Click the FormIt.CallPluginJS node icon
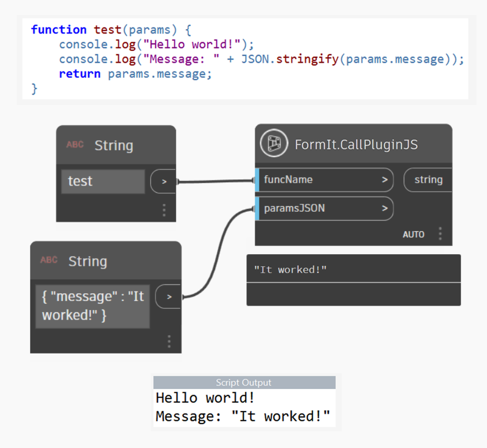This screenshot has height=448, width=487. [274, 143]
